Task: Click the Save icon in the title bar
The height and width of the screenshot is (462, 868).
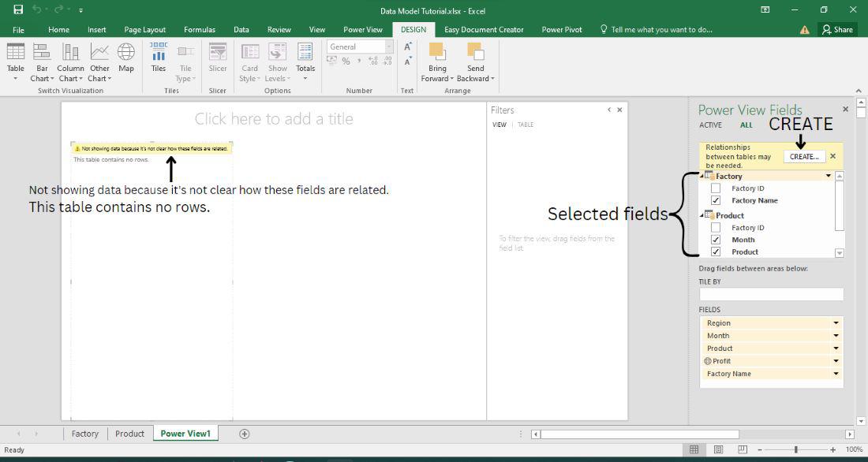Action: point(18,10)
